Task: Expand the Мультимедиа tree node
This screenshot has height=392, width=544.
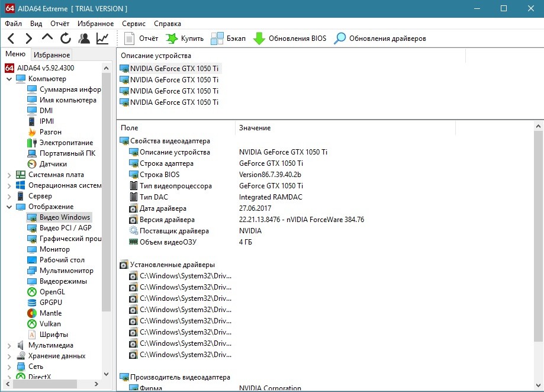Action: pos(9,346)
